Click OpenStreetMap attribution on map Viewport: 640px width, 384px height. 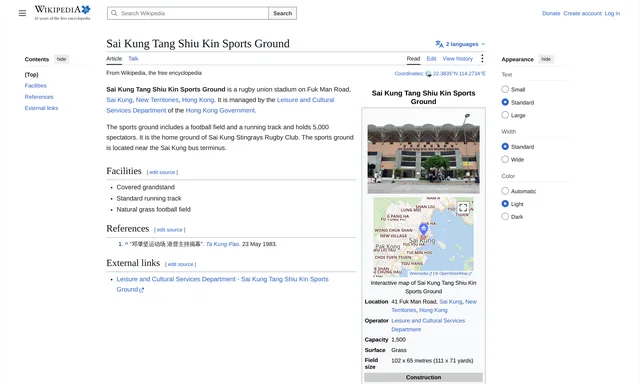pyautogui.click(x=455, y=273)
